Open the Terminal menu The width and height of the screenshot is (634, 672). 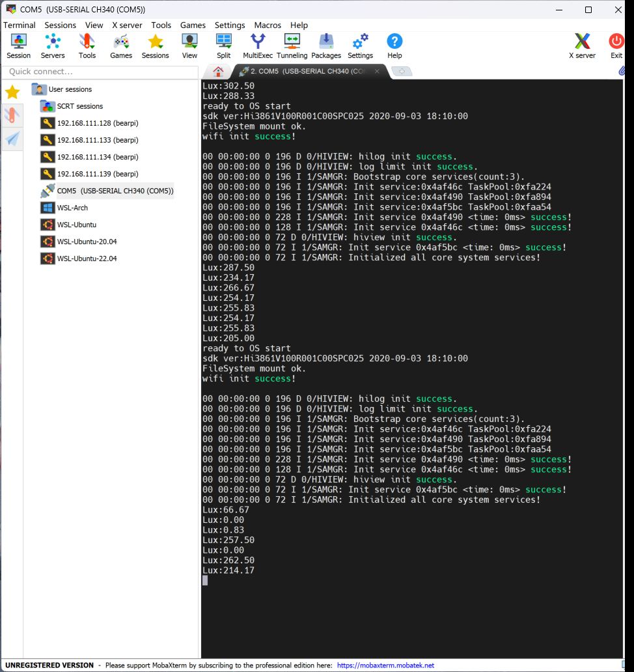[20, 25]
